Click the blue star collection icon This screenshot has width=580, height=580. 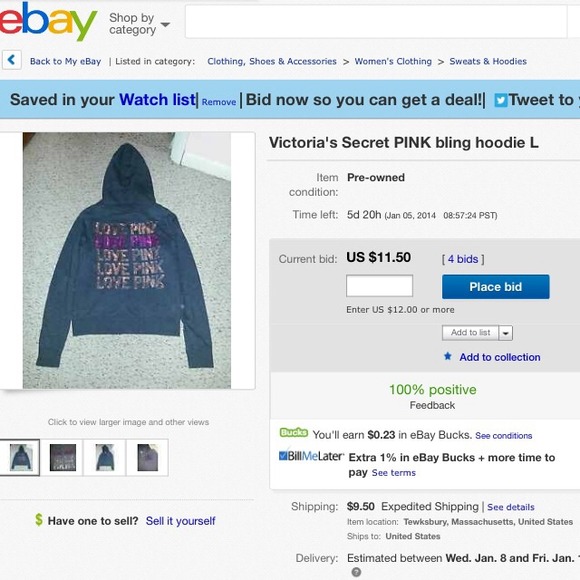coord(448,356)
